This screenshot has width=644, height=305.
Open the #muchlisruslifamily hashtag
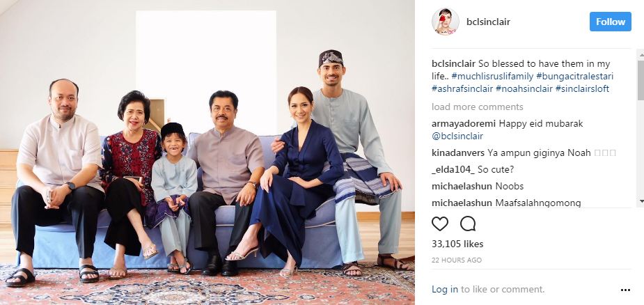[x=492, y=77]
